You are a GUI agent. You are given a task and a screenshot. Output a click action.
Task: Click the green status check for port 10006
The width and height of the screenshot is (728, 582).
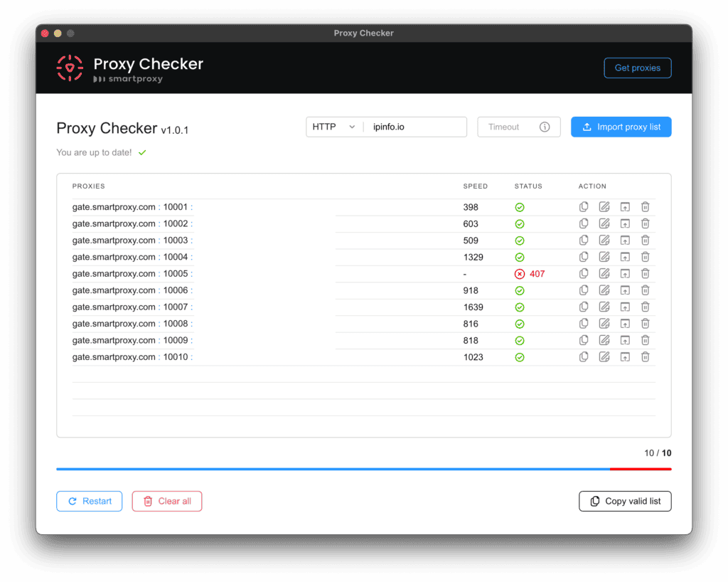(x=520, y=290)
